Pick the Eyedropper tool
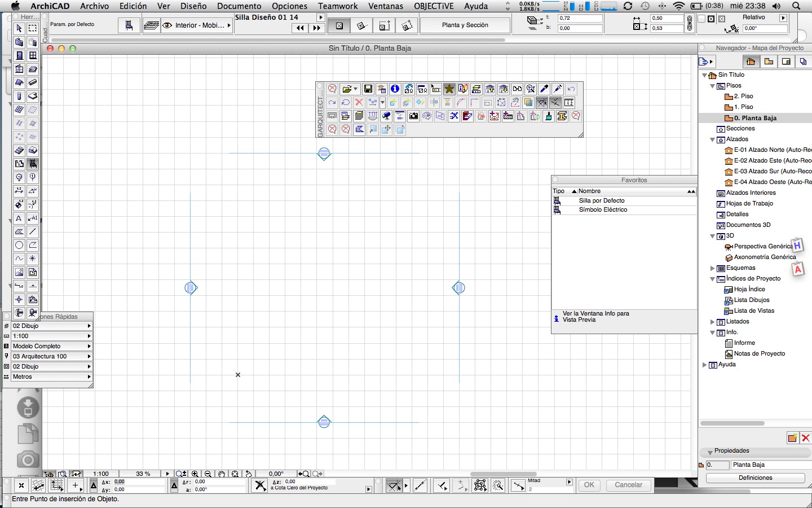The height and width of the screenshot is (508, 812). click(544, 89)
